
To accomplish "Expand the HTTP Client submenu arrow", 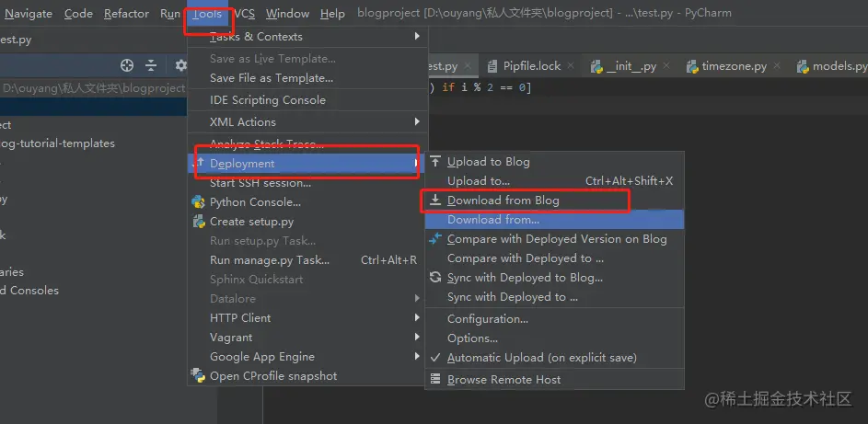I will [x=417, y=318].
